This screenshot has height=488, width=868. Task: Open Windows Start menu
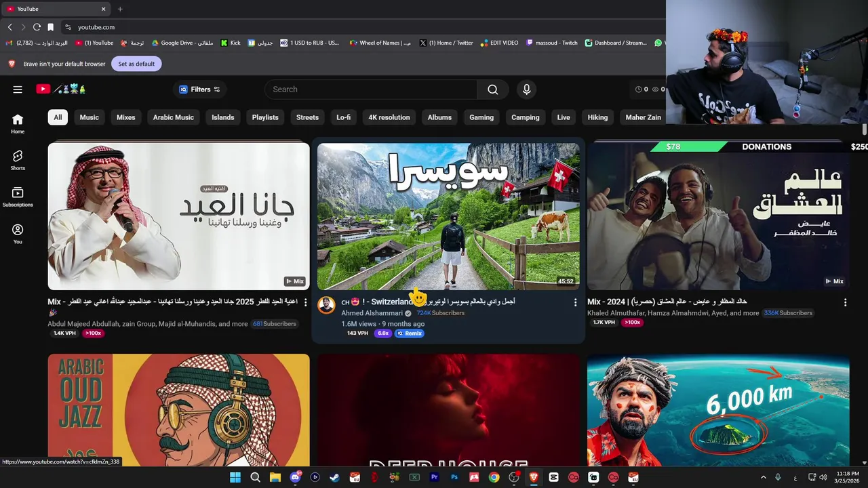[235, 477]
